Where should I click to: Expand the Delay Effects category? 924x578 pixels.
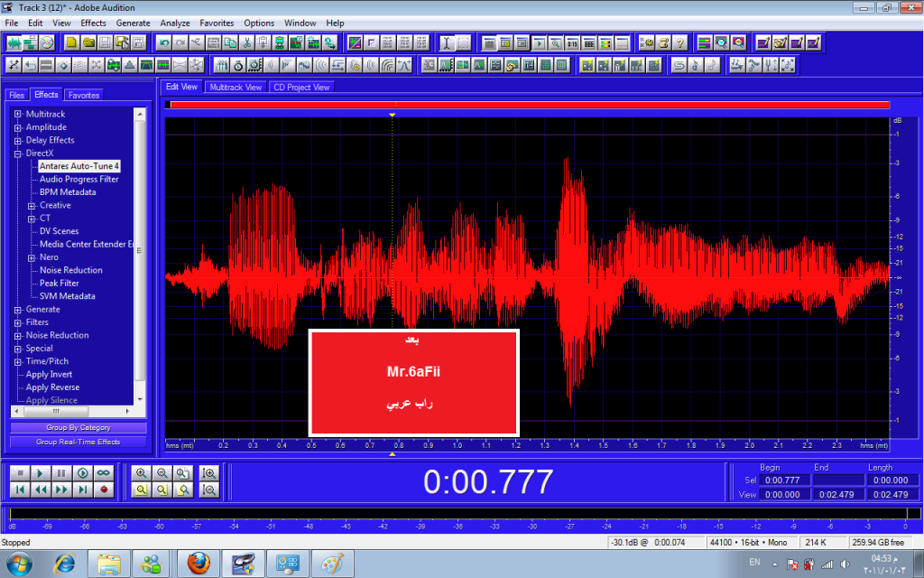(x=18, y=140)
